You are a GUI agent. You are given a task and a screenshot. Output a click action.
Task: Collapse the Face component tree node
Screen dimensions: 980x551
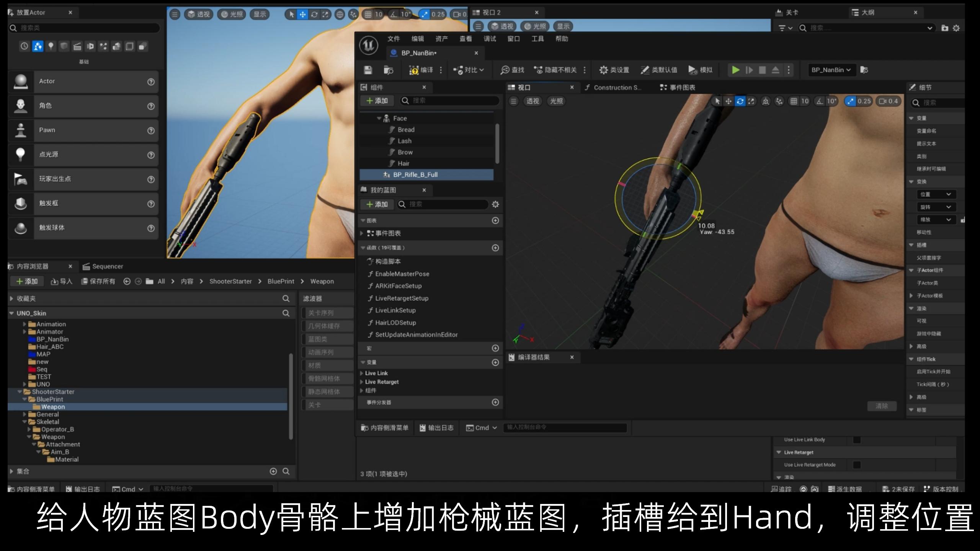click(379, 119)
